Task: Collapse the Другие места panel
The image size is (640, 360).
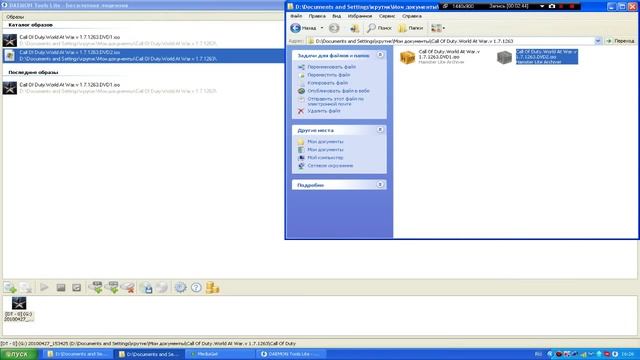Action: coord(380,129)
